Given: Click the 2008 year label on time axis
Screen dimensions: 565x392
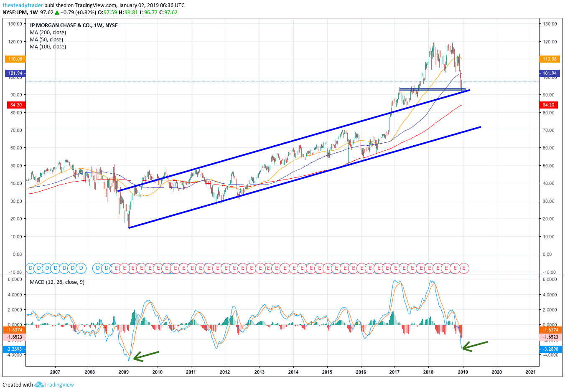Looking at the screenshot, I should [x=90, y=372].
